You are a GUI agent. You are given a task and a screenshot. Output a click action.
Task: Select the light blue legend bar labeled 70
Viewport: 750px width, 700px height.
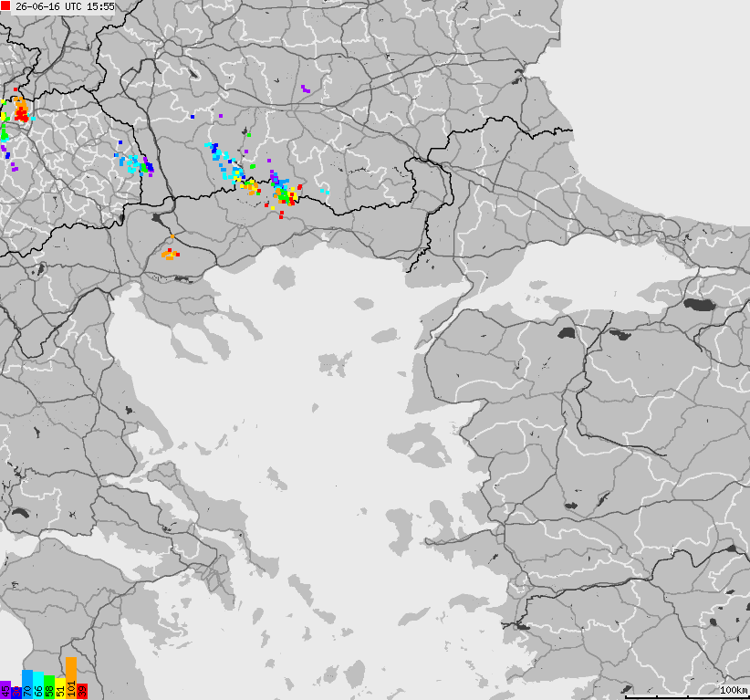click(27, 684)
